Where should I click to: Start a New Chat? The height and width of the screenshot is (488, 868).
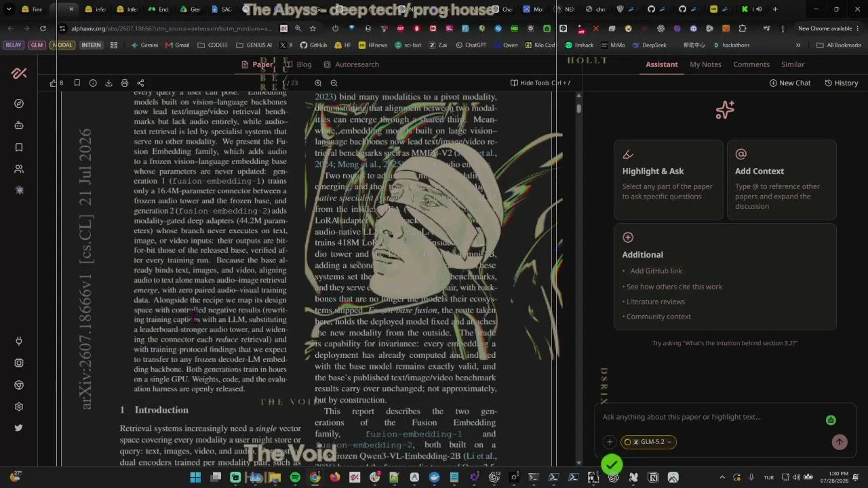coord(790,83)
